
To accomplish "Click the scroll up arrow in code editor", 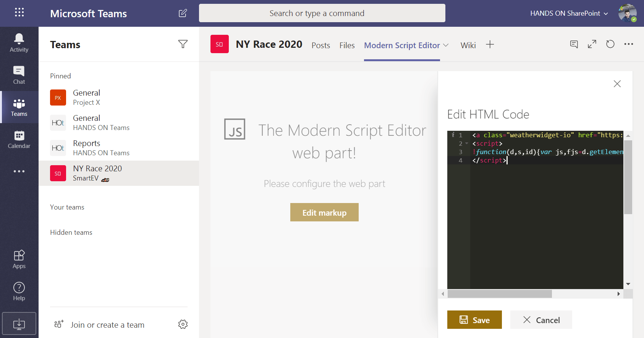I will coord(628,135).
